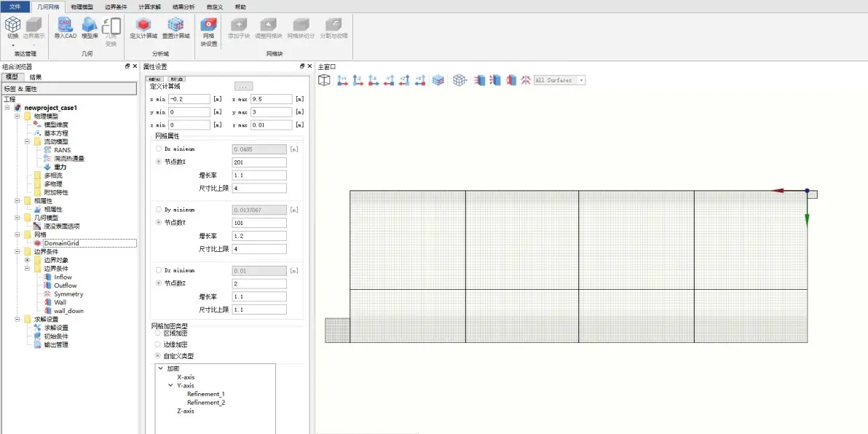Click the 重置计算域 reset domain icon

click(175, 27)
